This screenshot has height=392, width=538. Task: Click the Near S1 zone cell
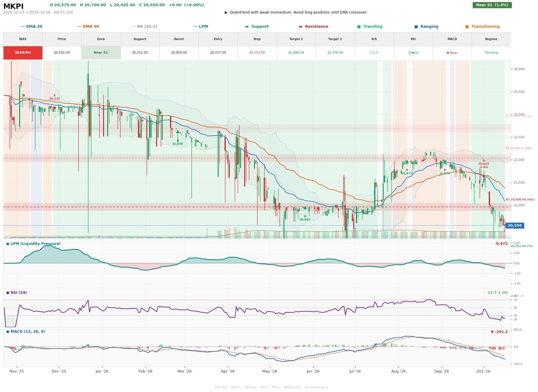tap(101, 53)
